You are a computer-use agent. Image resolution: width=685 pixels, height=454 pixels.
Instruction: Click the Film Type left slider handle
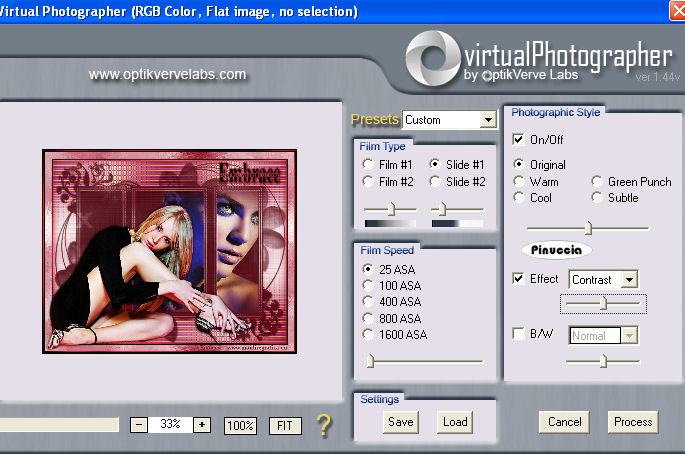(x=391, y=209)
